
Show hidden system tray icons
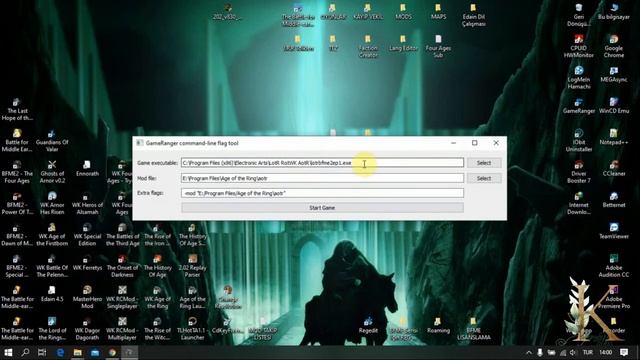529,352
